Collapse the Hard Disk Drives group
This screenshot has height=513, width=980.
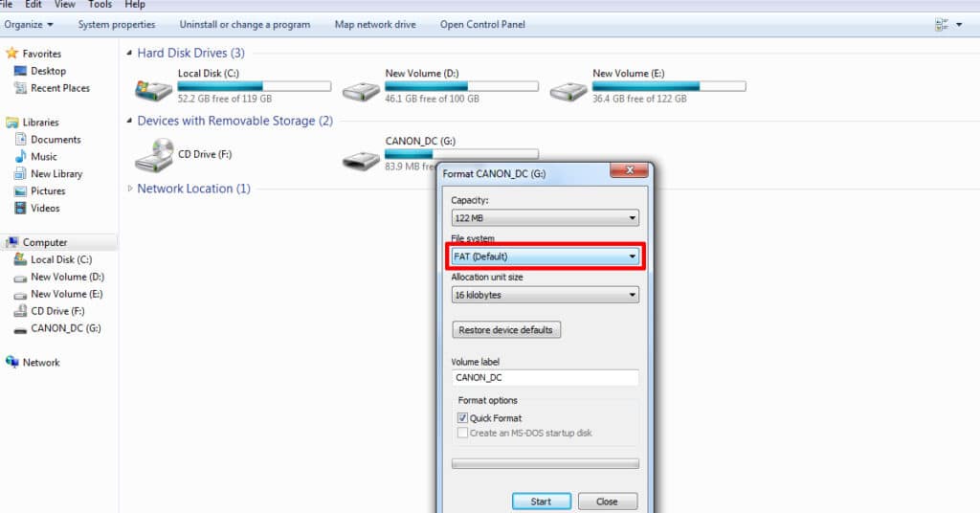coord(129,53)
